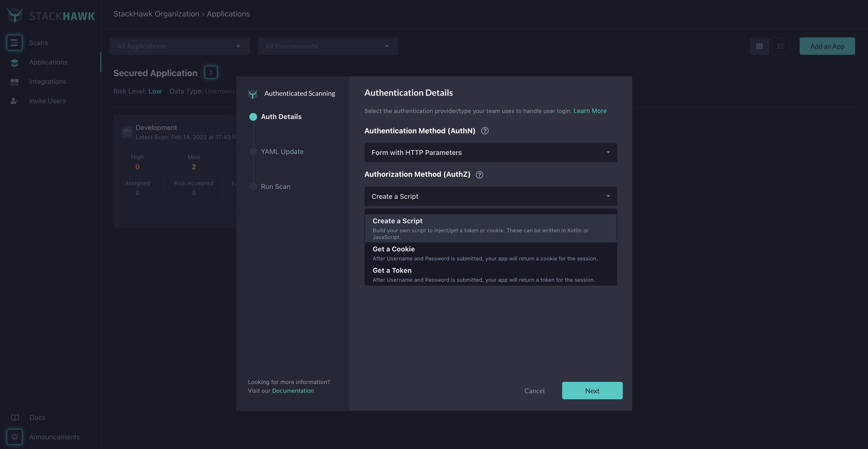868x449 pixels.
Task: Click the Med findings count 2
Action: 194,167
